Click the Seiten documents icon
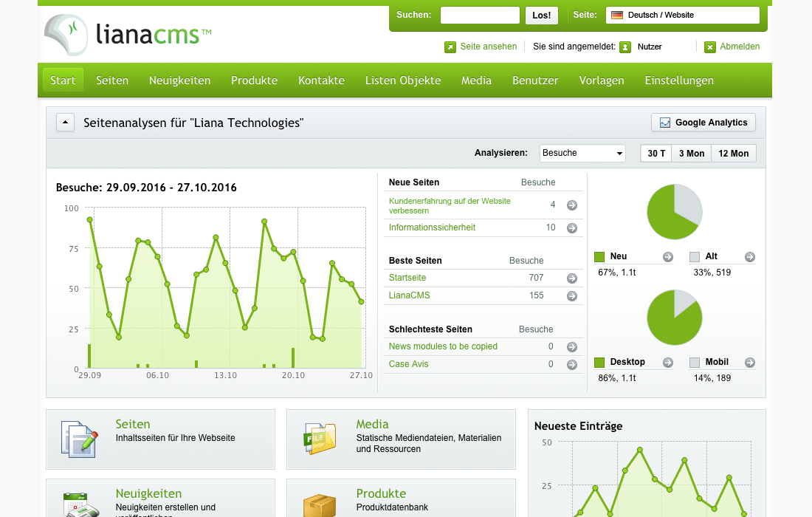 (x=79, y=439)
